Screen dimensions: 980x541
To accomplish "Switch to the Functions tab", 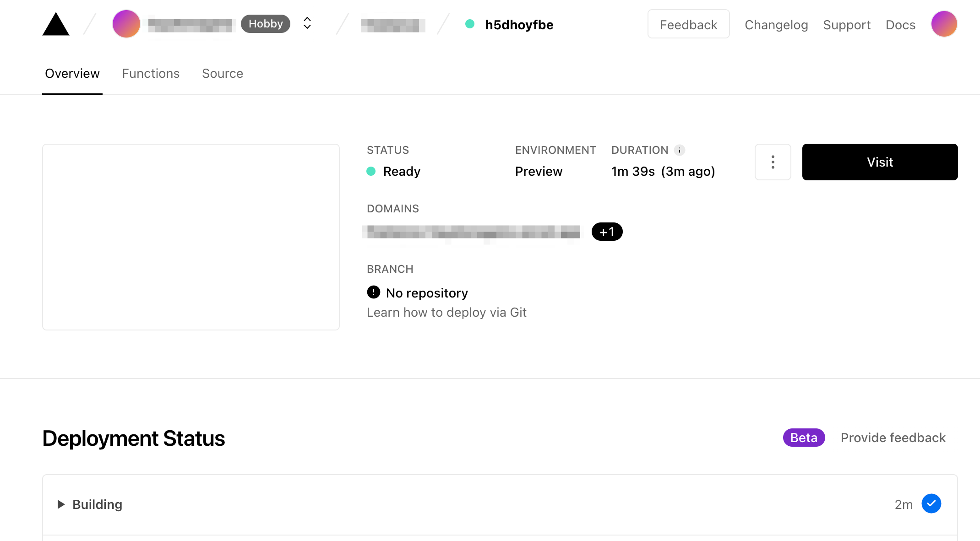I will coord(151,74).
